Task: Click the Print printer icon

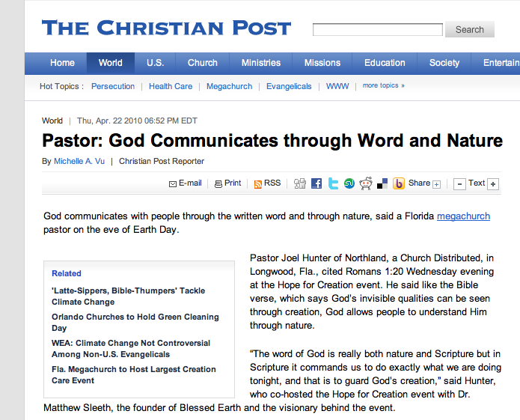Action: pos(218,183)
